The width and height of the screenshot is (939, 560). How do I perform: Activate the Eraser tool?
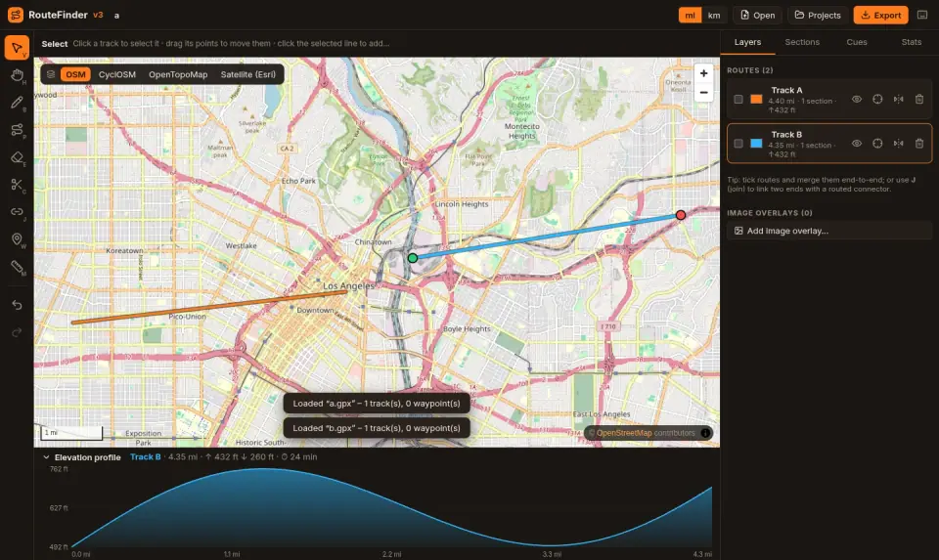(x=17, y=157)
